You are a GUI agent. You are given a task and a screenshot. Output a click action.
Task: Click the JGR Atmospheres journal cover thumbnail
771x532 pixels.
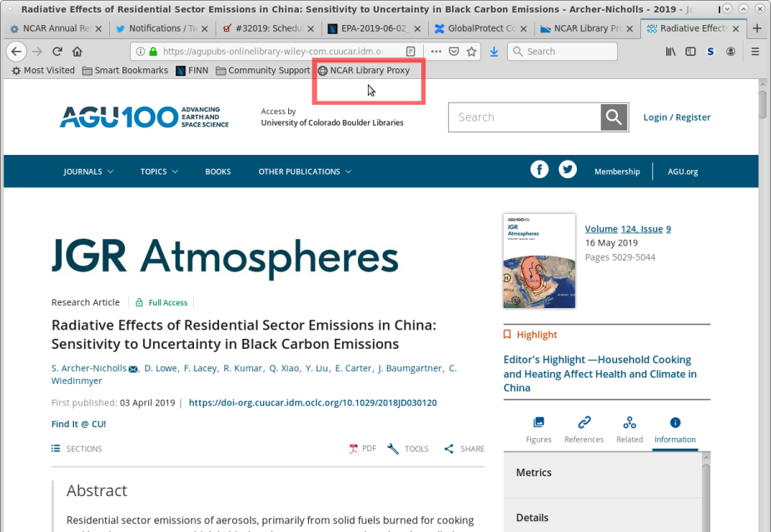539,261
